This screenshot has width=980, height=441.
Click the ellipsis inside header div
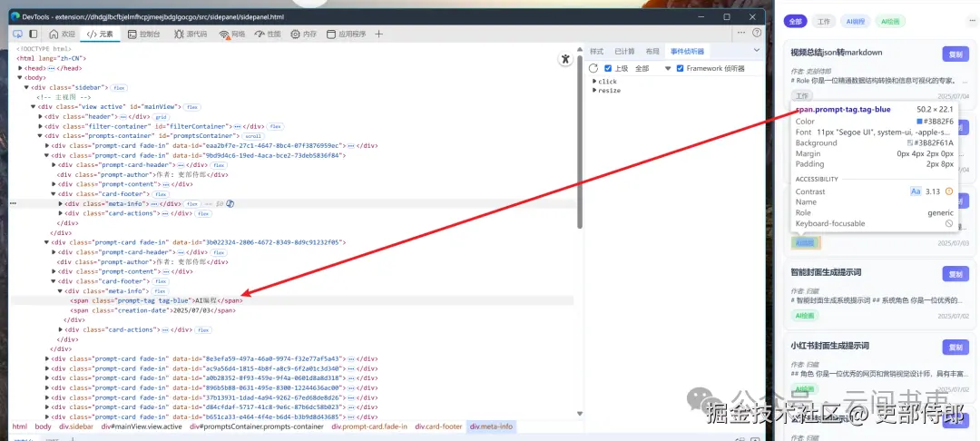click(x=123, y=117)
